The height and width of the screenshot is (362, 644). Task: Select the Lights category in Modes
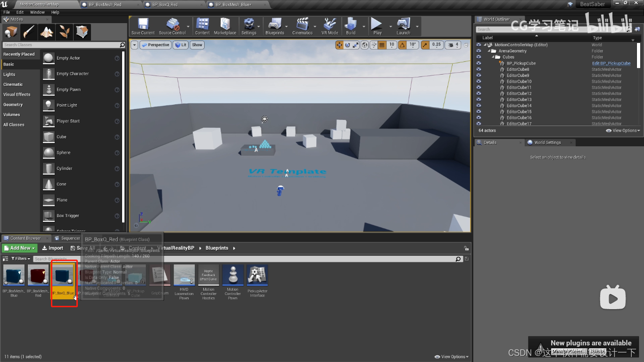coord(21,75)
